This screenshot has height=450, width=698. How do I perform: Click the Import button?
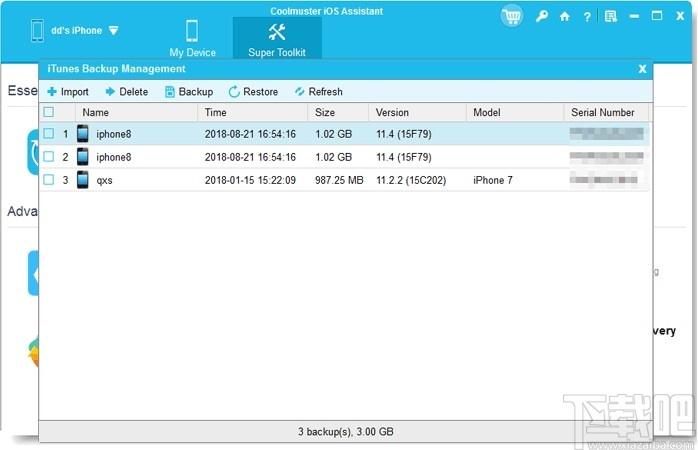(x=68, y=92)
